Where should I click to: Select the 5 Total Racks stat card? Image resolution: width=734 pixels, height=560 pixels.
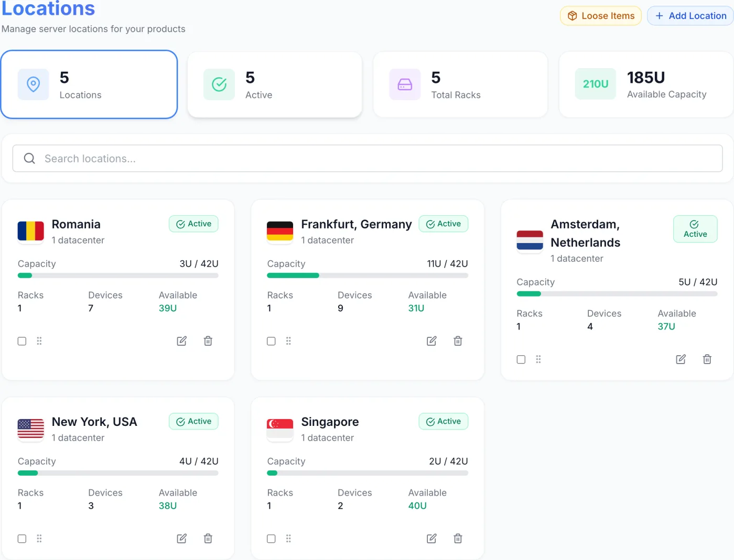click(x=460, y=84)
